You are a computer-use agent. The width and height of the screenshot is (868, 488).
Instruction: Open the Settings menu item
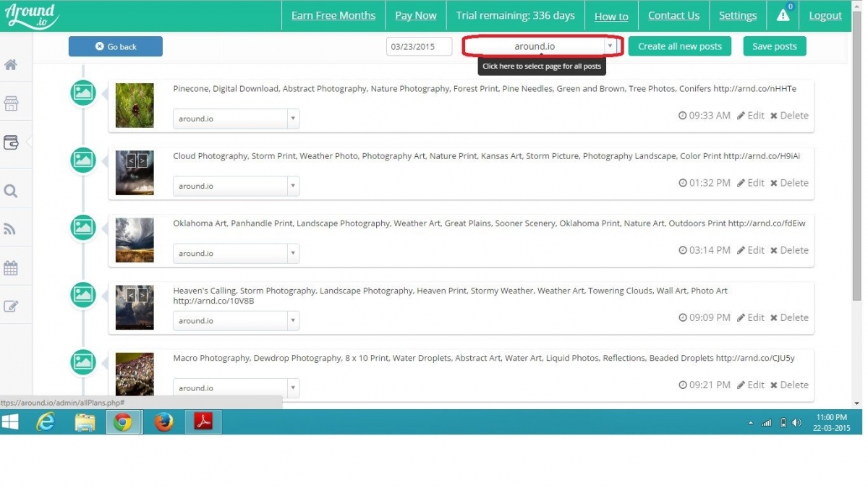click(738, 15)
